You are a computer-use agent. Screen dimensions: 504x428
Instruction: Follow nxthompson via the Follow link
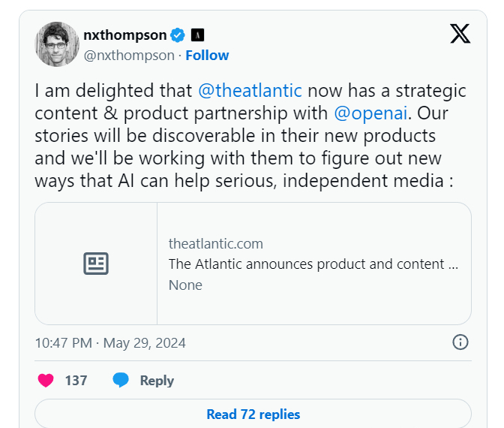[x=207, y=56]
